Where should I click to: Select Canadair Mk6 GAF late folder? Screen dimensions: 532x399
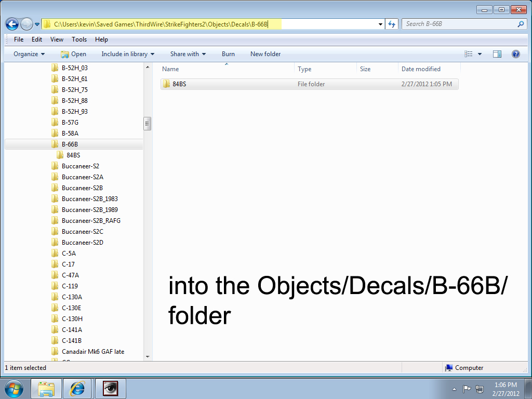93,352
